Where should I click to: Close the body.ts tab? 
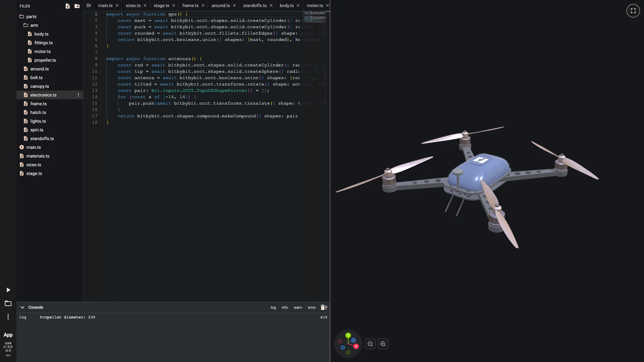coord(298,5)
